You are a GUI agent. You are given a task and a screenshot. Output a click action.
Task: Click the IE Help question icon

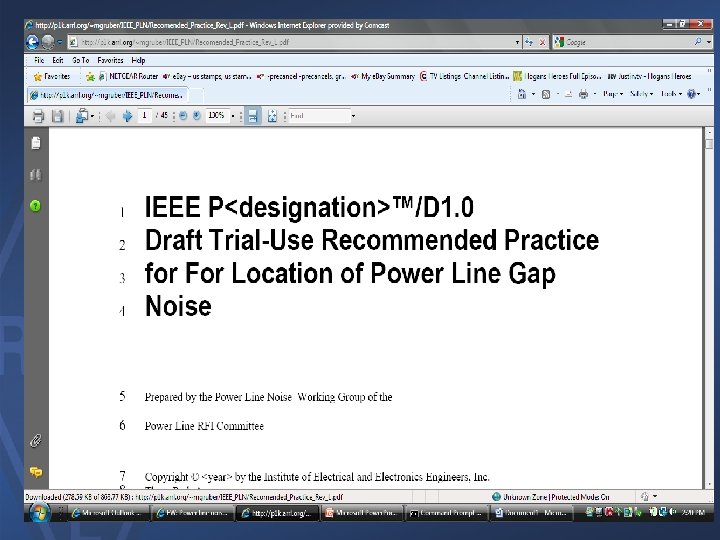(x=692, y=94)
